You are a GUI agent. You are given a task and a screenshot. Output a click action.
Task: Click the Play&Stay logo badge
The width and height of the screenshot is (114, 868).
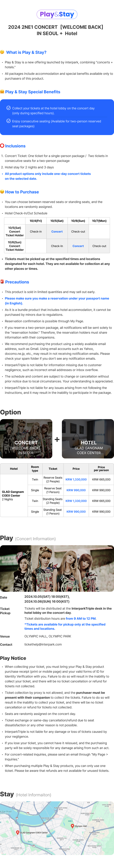(57, 14)
